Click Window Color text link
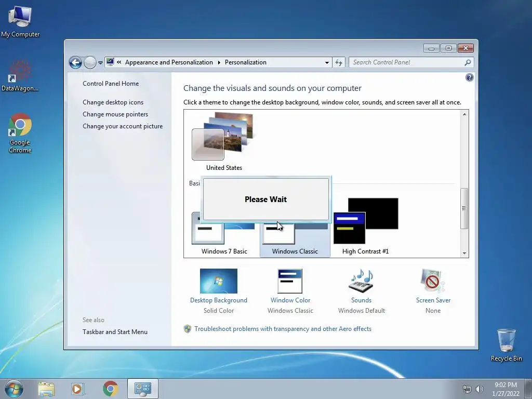Viewport: 532px width, 399px height. [290, 300]
